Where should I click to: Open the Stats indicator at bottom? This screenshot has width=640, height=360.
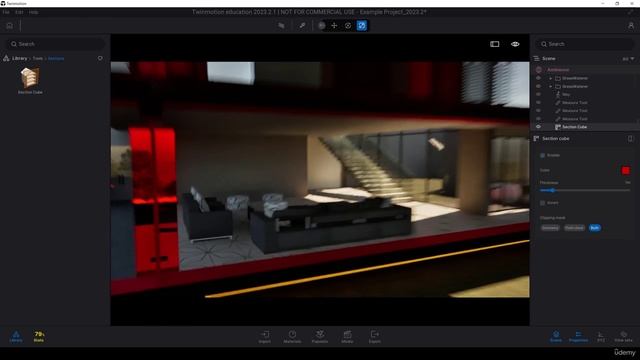pyautogui.click(x=39, y=336)
